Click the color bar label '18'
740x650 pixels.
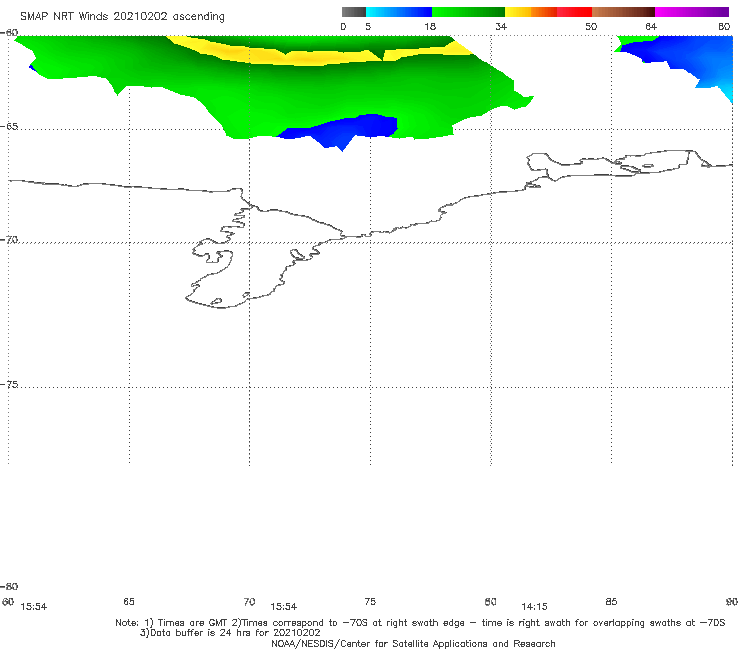coord(430,26)
